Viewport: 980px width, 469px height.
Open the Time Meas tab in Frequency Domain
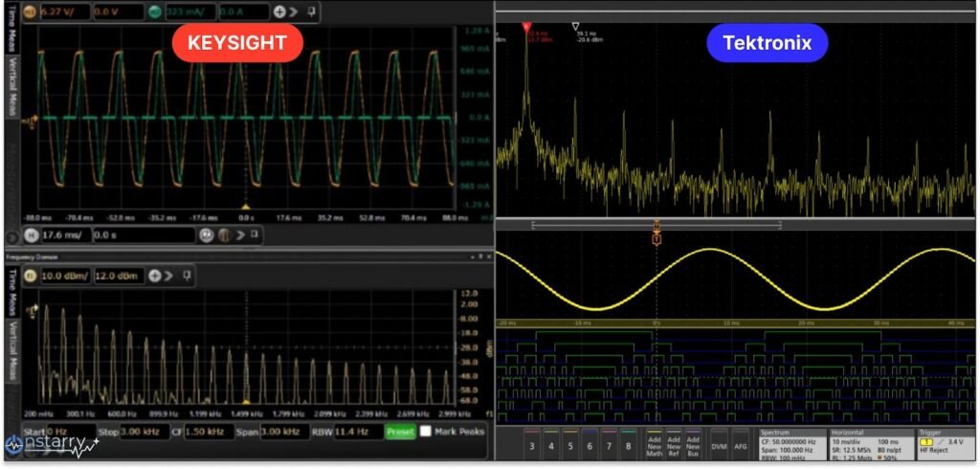11,291
